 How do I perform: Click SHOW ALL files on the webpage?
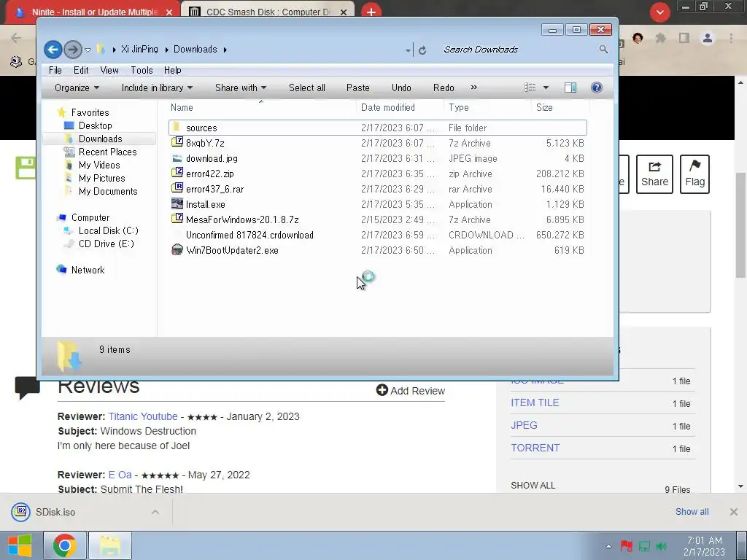[533, 485]
